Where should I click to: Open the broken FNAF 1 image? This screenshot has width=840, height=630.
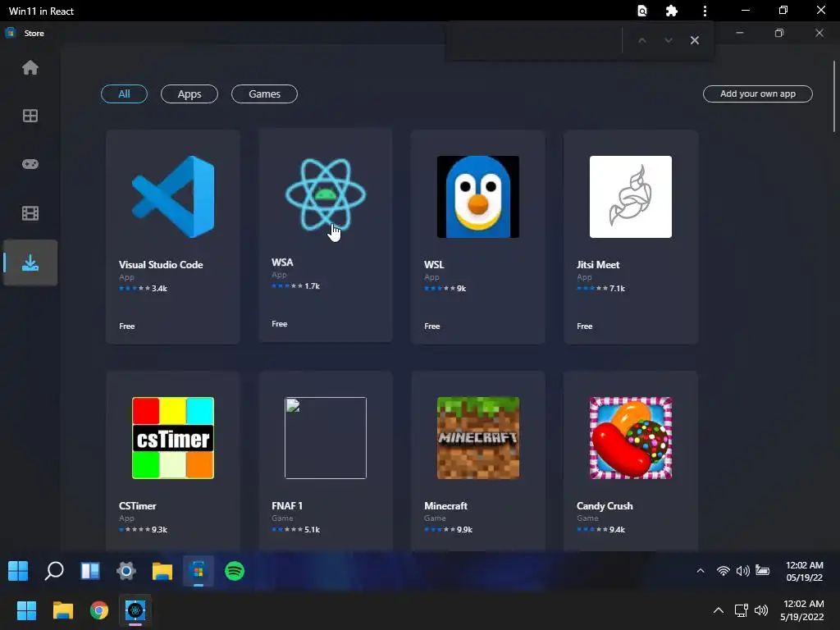[326, 438]
